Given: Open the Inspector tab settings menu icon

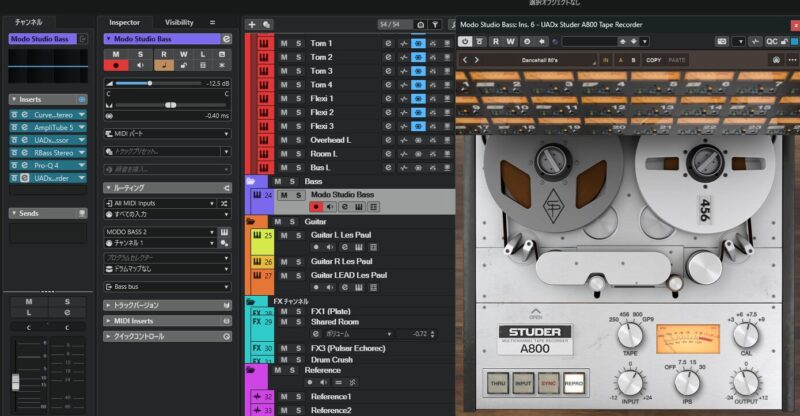Looking at the screenshot, I should (x=212, y=22).
